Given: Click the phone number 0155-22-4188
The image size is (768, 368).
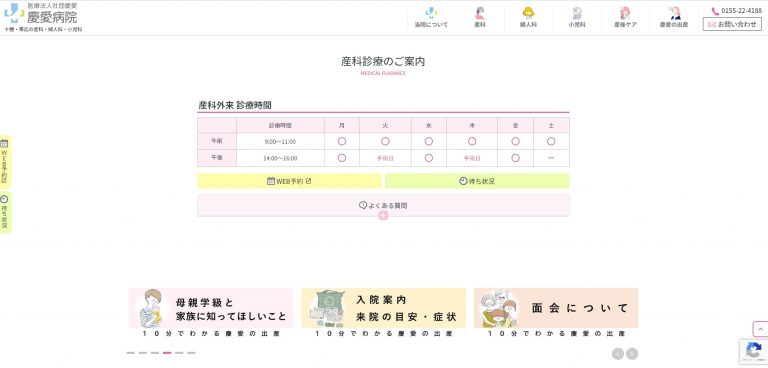Looking at the screenshot, I should (x=737, y=11).
